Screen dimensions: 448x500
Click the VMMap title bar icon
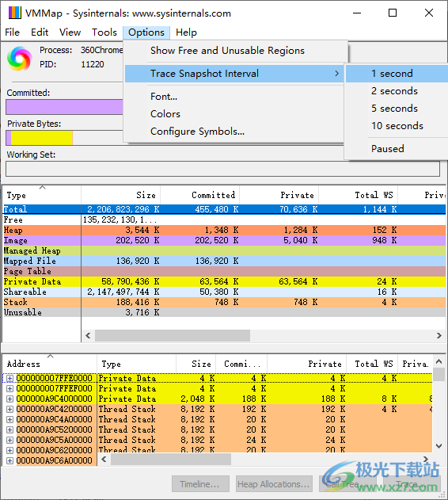pos(14,13)
